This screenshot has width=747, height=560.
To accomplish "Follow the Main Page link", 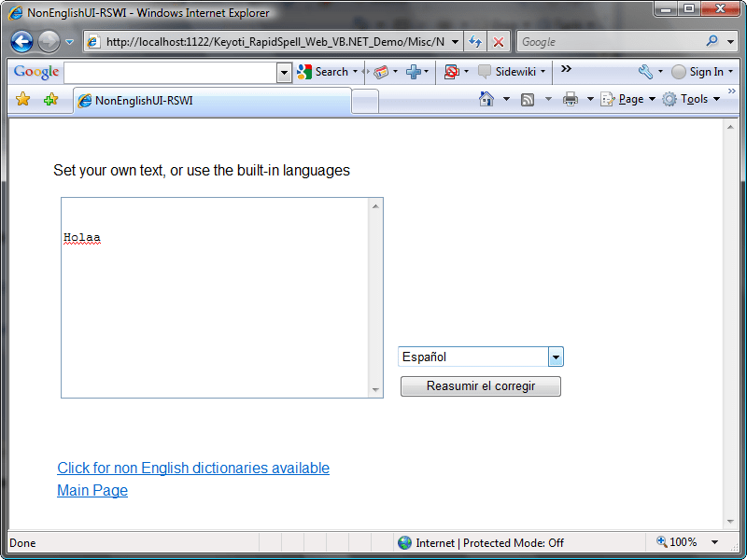I will click(x=92, y=490).
